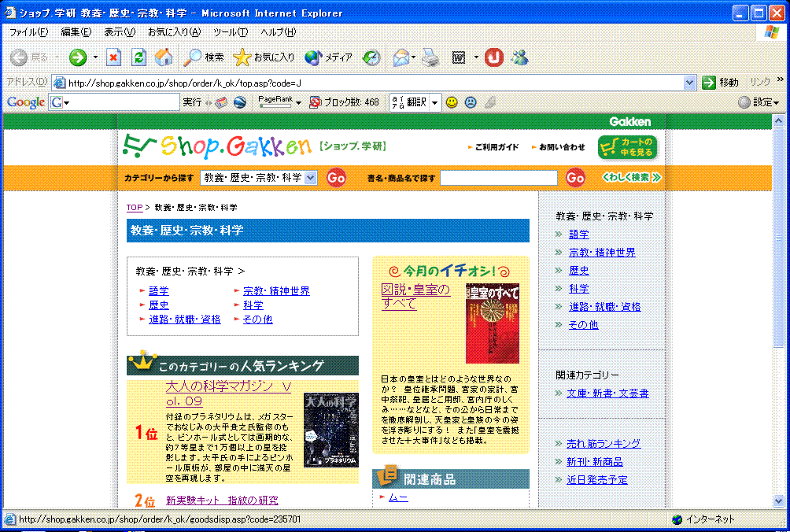Click the Google unhappy face vote icon
The width and height of the screenshot is (790, 532).
[x=471, y=102]
